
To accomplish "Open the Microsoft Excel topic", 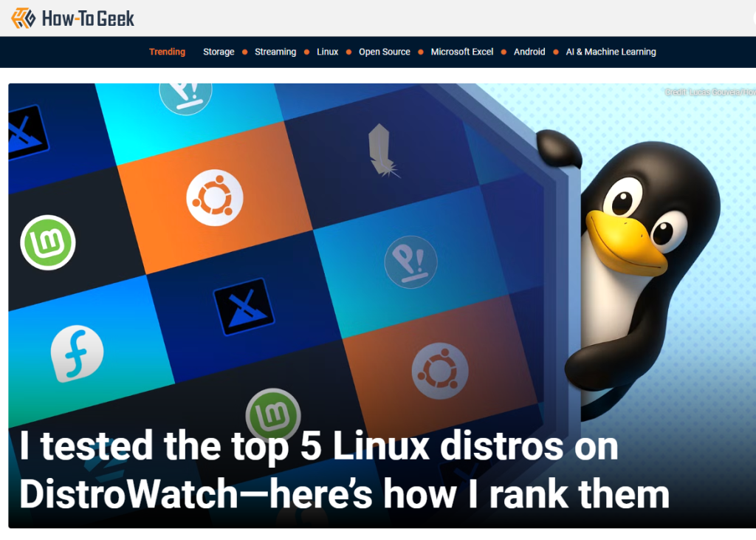I will [x=462, y=52].
